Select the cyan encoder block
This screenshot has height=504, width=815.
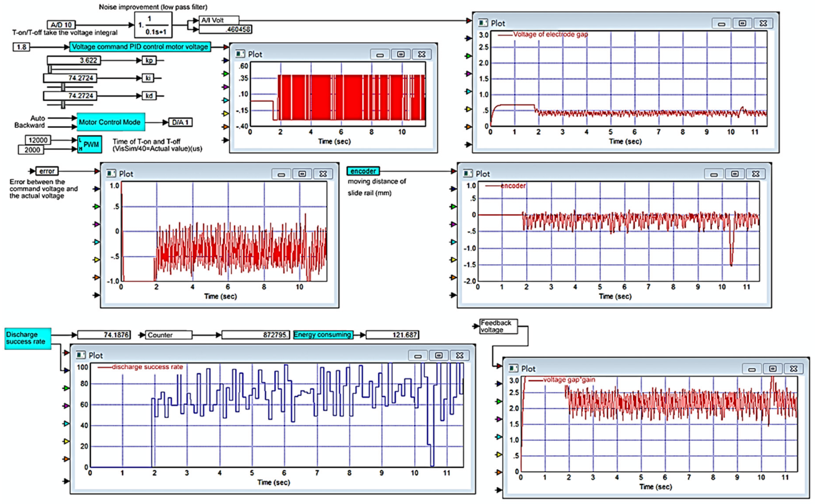[363, 171]
